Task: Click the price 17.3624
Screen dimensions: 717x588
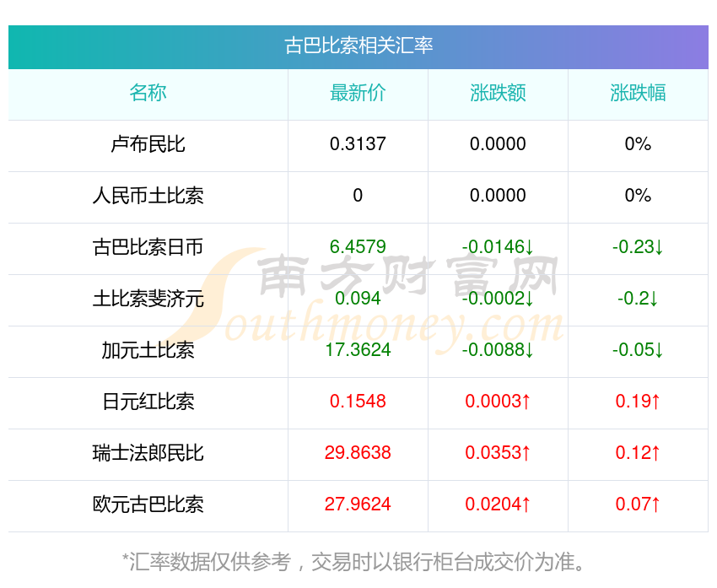Action: (x=358, y=350)
